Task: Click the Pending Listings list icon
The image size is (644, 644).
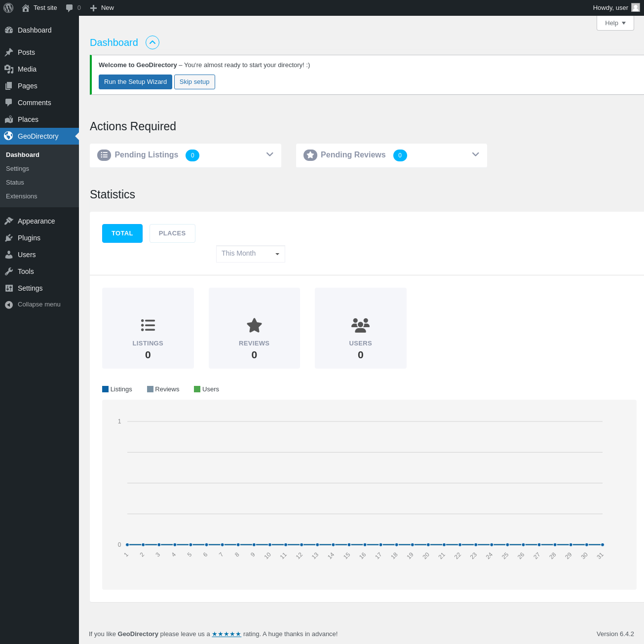Action: click(104, 155)
